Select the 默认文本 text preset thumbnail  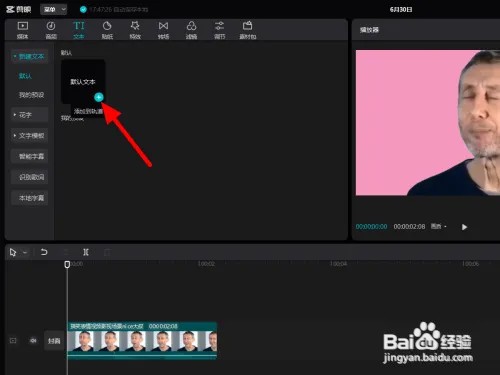click(83, 82)
